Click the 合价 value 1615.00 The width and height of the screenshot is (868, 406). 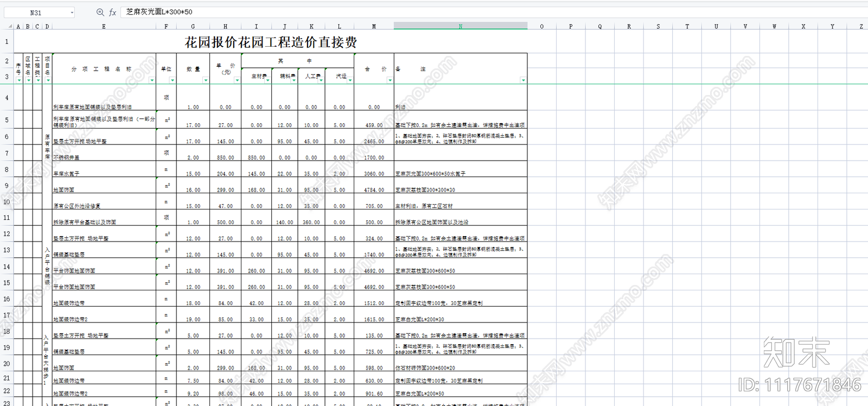click(x=374, y=320)
